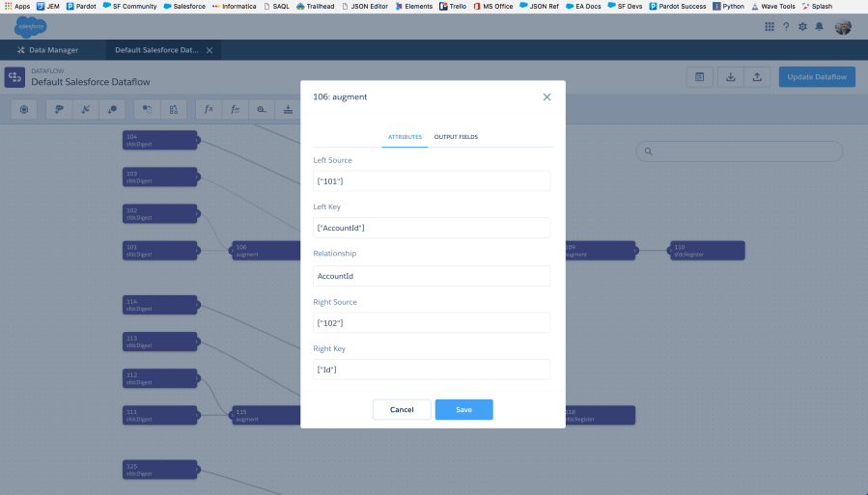
Task: Click the Left Key field
Action: [x=432, y=228]
